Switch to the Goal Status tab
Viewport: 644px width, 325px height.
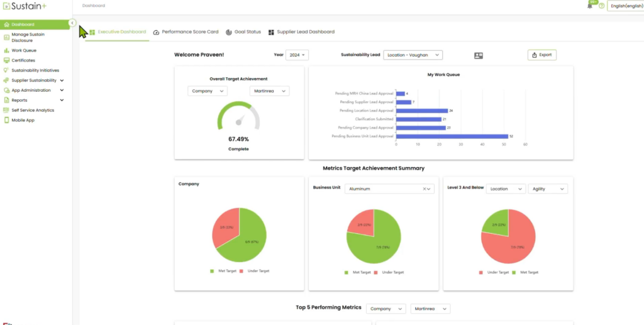[x=243, y=32]
